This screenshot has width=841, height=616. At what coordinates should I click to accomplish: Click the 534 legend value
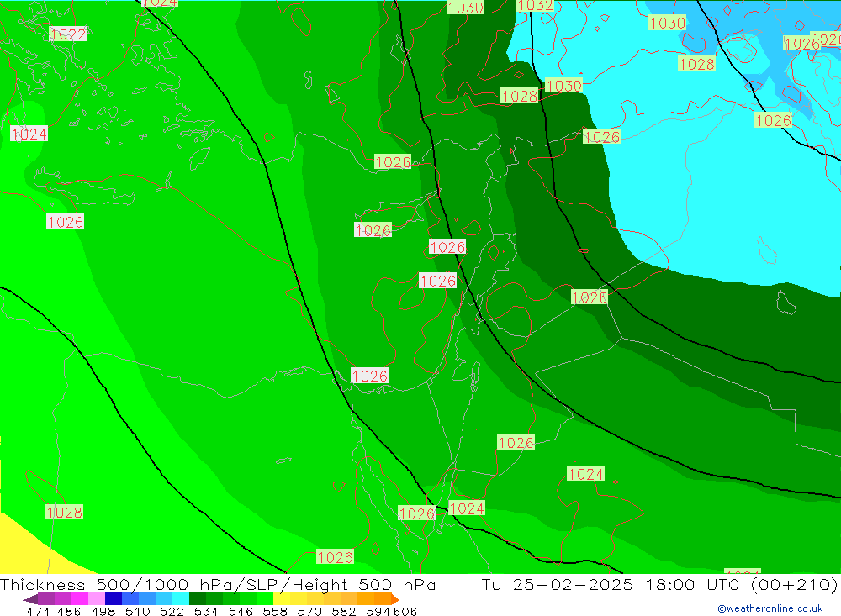[207, 611]
